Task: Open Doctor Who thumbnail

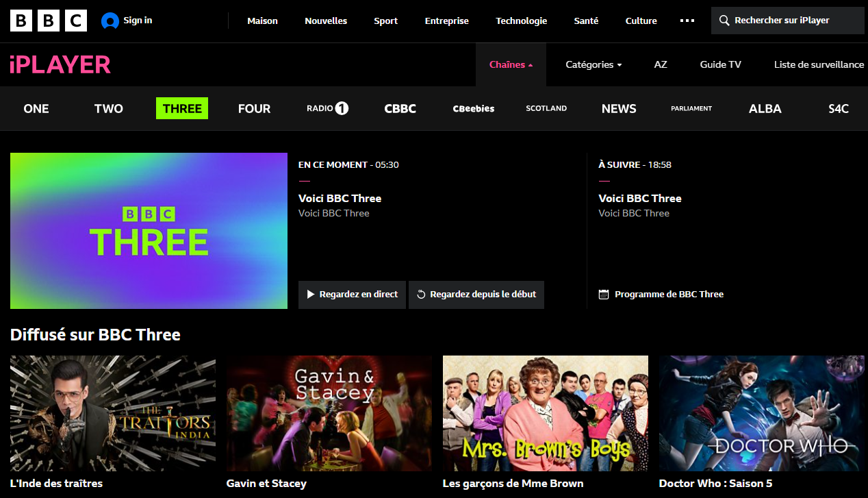Action: click(x=762, y=413)
